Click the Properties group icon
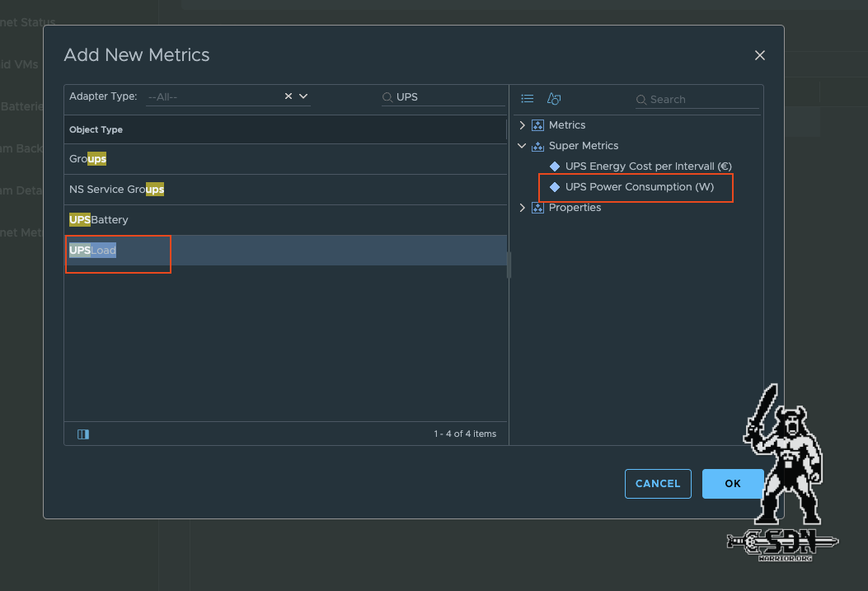Image resolution: width=868 pixels, height=591 pixels. (x=539, y=207)
